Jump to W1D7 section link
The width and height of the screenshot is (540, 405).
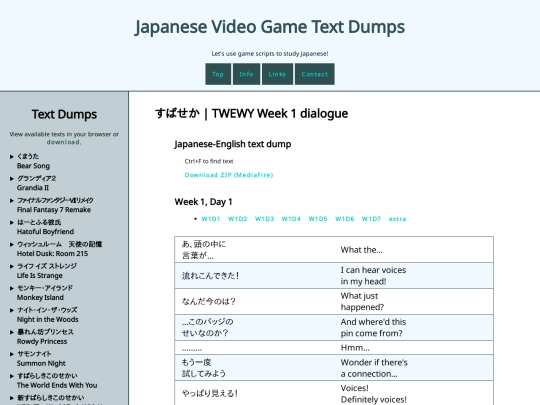[371, 219]
